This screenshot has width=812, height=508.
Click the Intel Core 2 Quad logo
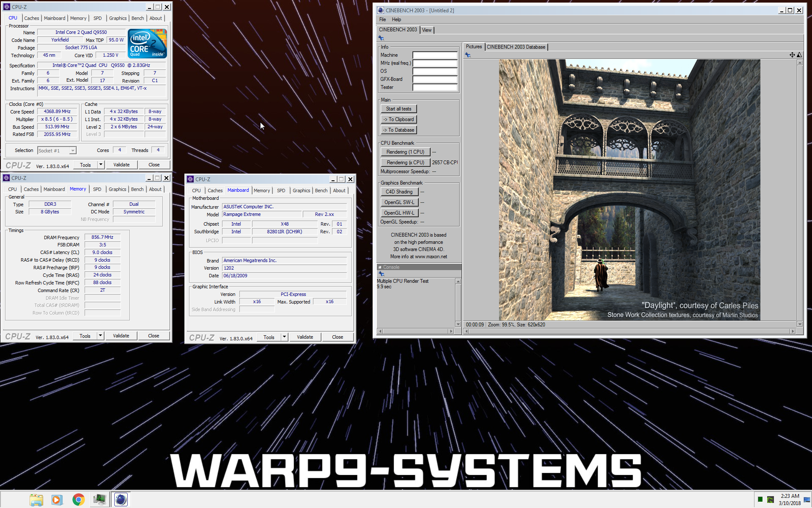tap(147, 44)
